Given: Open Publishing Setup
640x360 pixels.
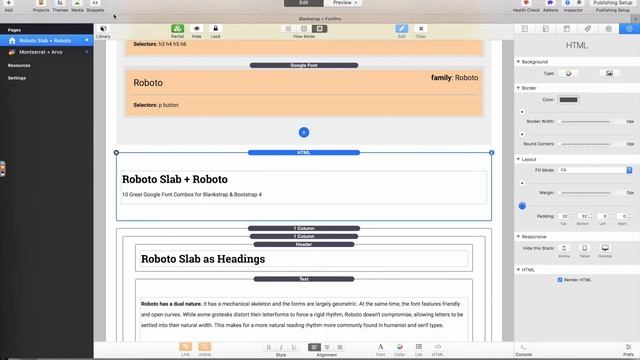Looking at the screenshot, I should [613, 5].
